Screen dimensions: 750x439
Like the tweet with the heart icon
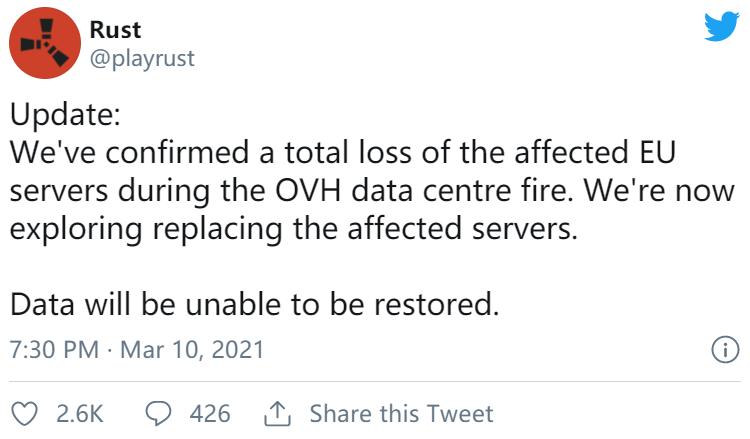tap(24, 414)
